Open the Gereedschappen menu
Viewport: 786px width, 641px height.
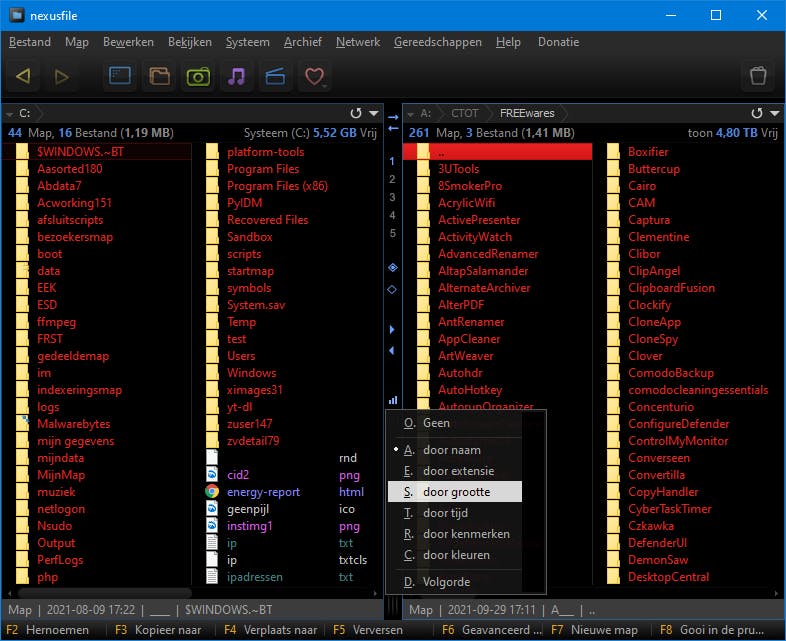(x=438, y=42)
